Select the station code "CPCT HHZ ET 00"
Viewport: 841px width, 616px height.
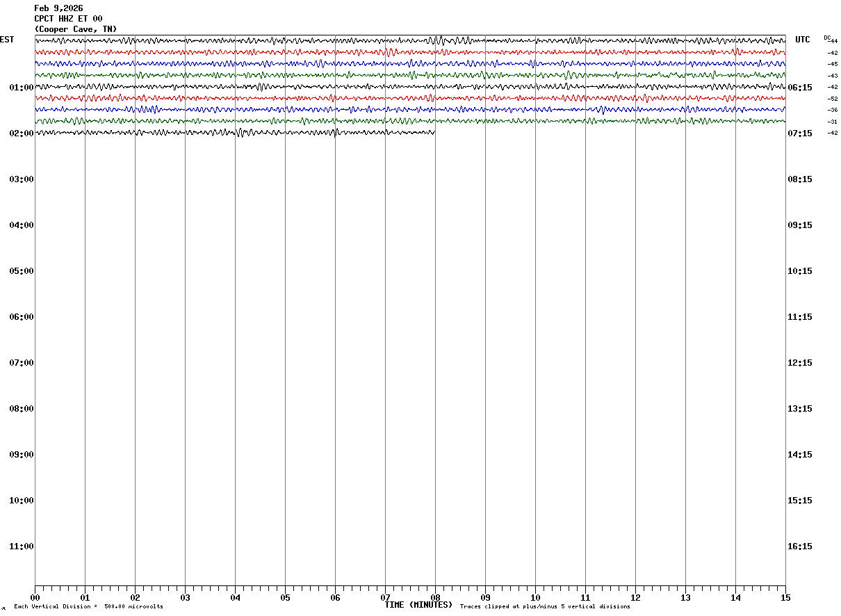68,19
